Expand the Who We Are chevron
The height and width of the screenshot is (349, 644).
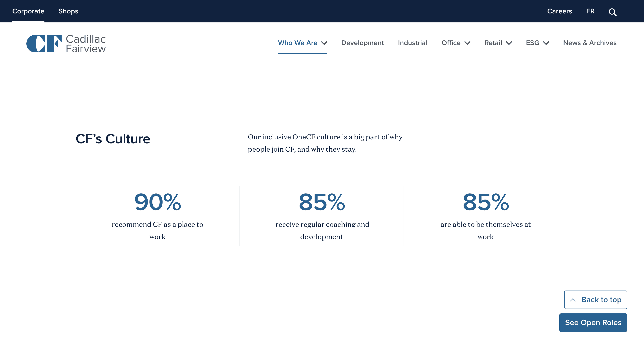[324, 43]
